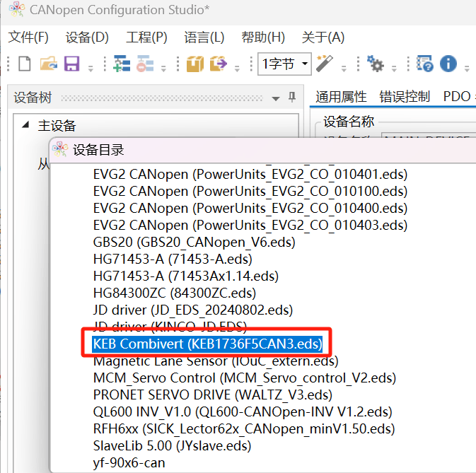Select PowerUnits_EVG2_CO_010400.eds entry
This screenshot has height=473, width=476.
point(250,208)
